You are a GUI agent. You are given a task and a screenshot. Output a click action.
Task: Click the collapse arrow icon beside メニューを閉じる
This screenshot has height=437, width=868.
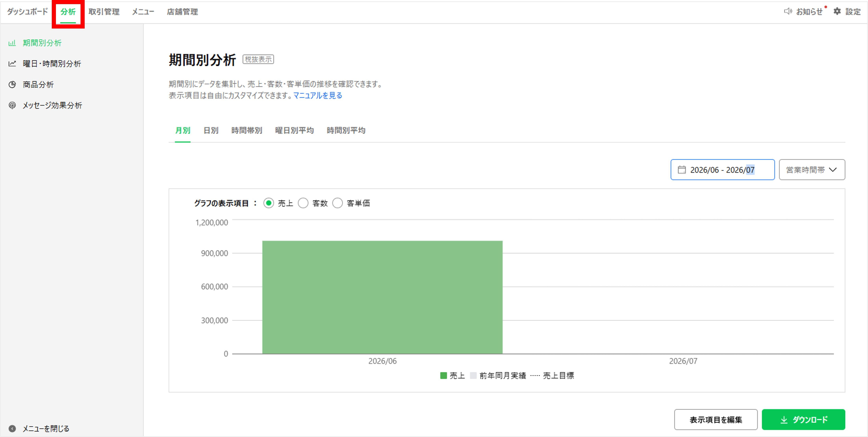(12, 429)
